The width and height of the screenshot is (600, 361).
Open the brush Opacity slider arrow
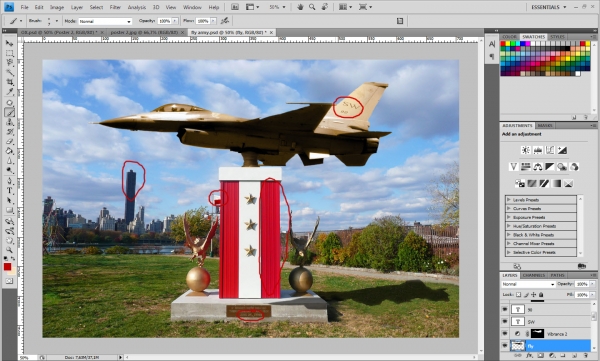175,21
